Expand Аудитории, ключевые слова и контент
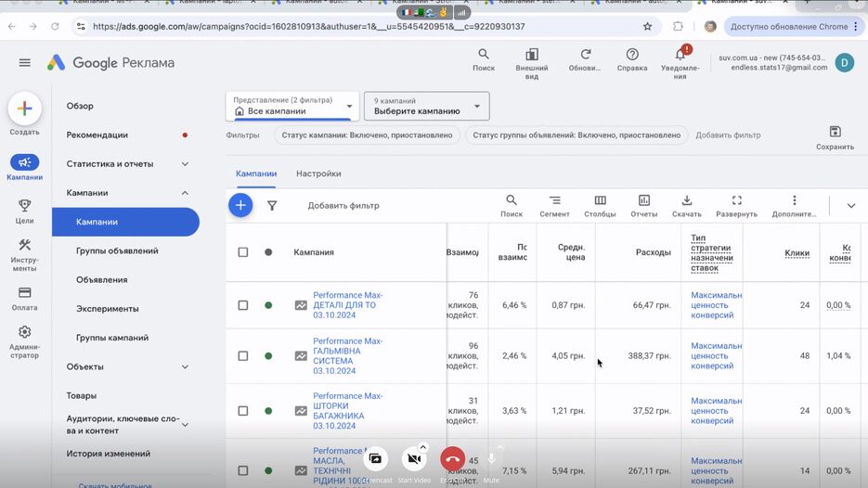This screenshot has width=868, height=488. (185, 425)
